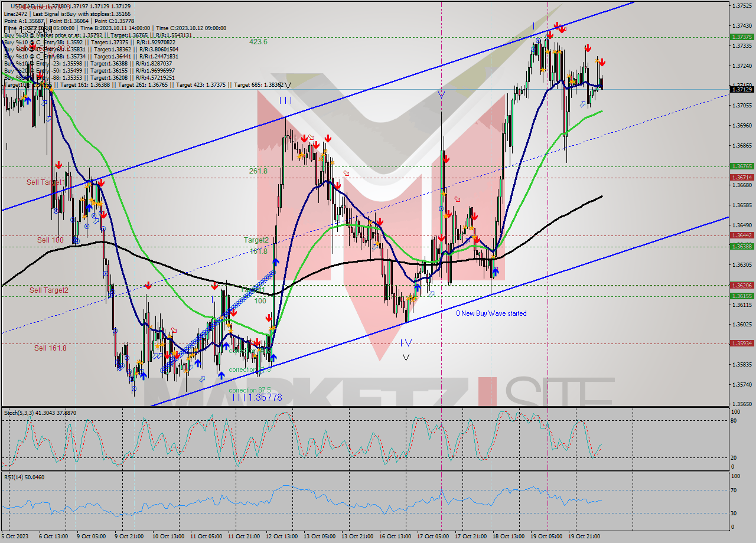
Task: Click the '18 Oct 13:00' time label
Action: pos(509,537)
